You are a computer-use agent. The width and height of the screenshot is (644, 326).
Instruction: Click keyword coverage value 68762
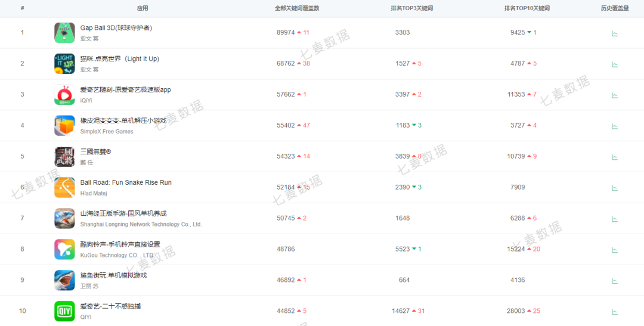click(x=286, y=63)
